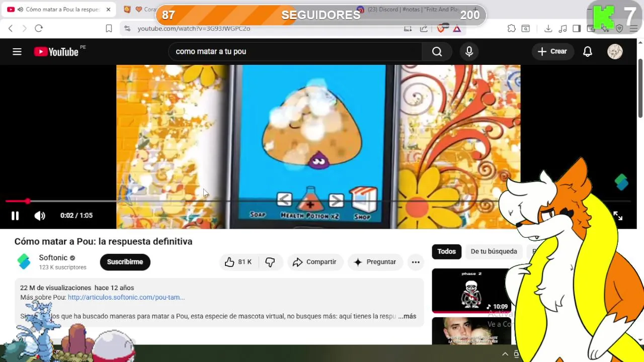Open the notifications bell
The image size is (644, 362).
point(587,51)
